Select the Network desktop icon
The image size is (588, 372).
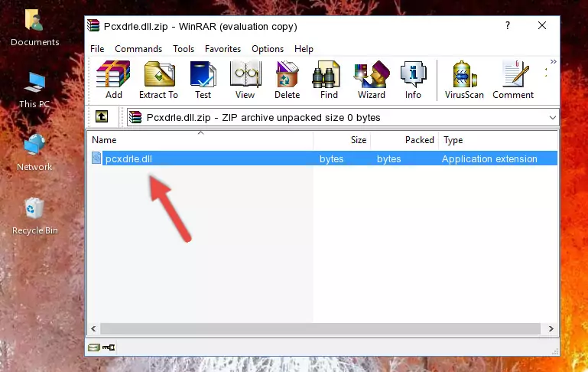[x=34, y=153]
